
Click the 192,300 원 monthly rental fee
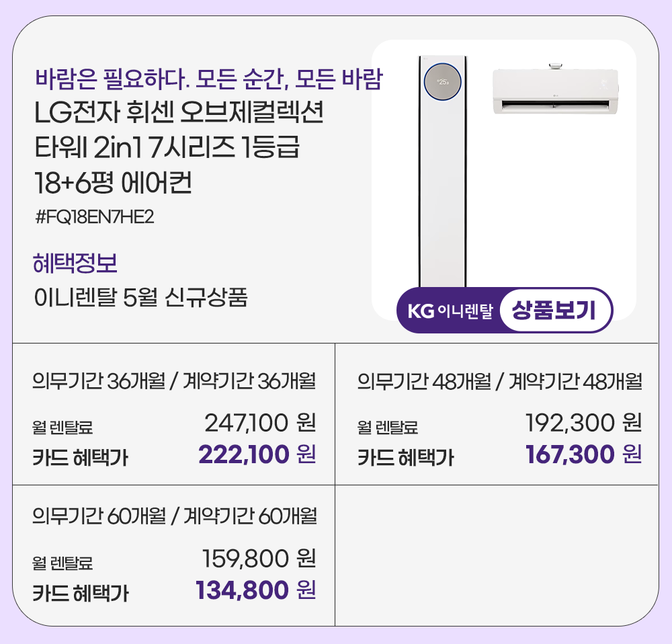(x=583, y=424)
